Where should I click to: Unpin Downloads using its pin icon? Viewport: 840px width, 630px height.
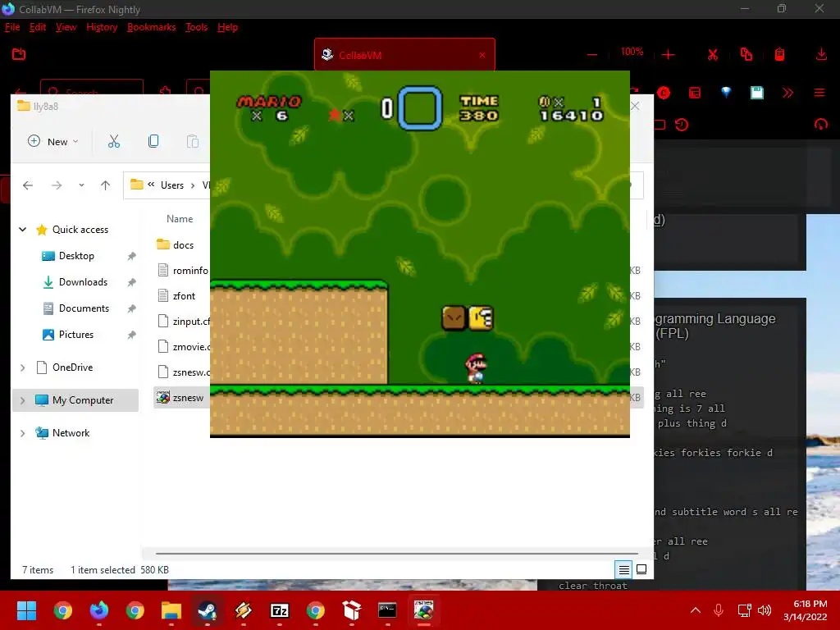(132, 282)
